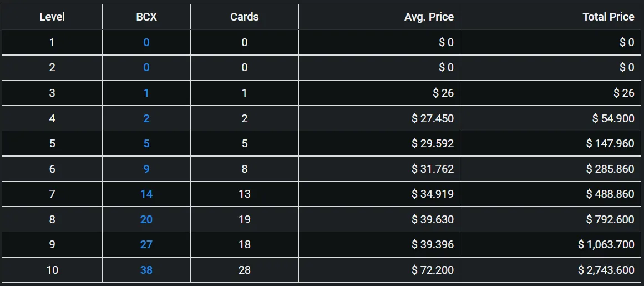Open the BCX link for level 2
Viewport: 644px width, 286px height.
coord(146,67)
